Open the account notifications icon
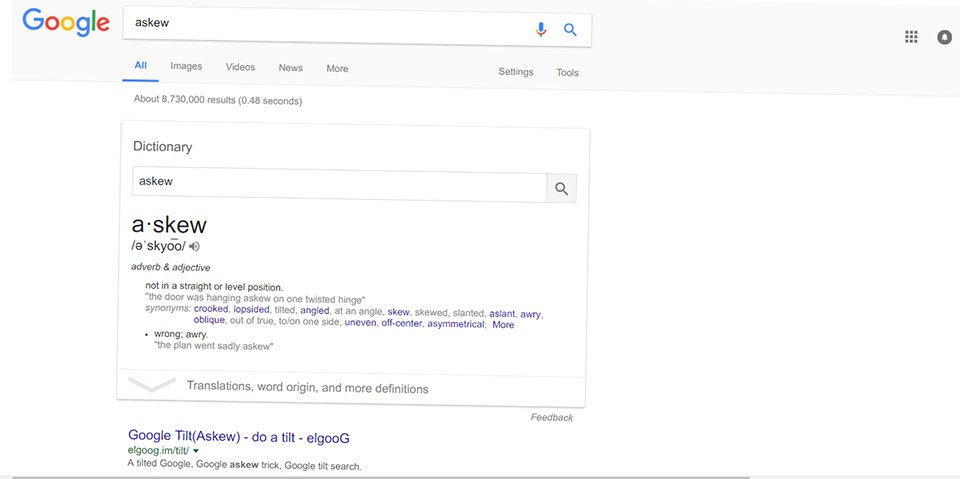960x479 pixels. pos(945,37)
